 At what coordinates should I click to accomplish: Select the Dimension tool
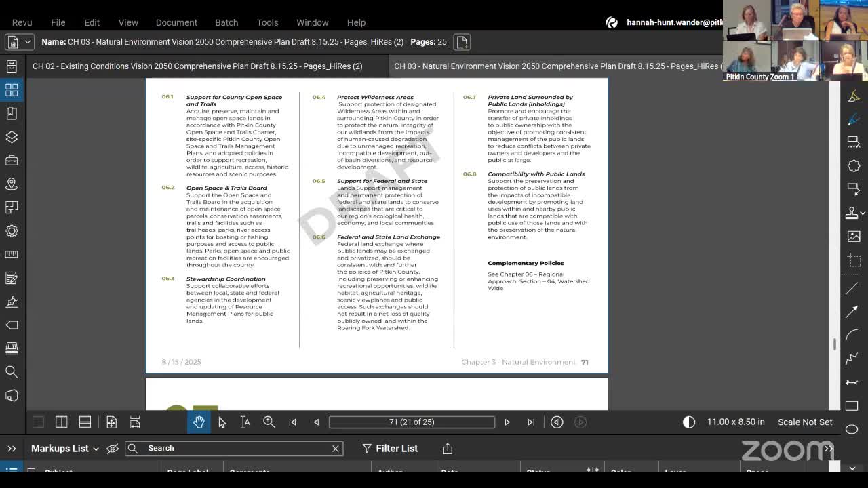(x=852, y=382)
